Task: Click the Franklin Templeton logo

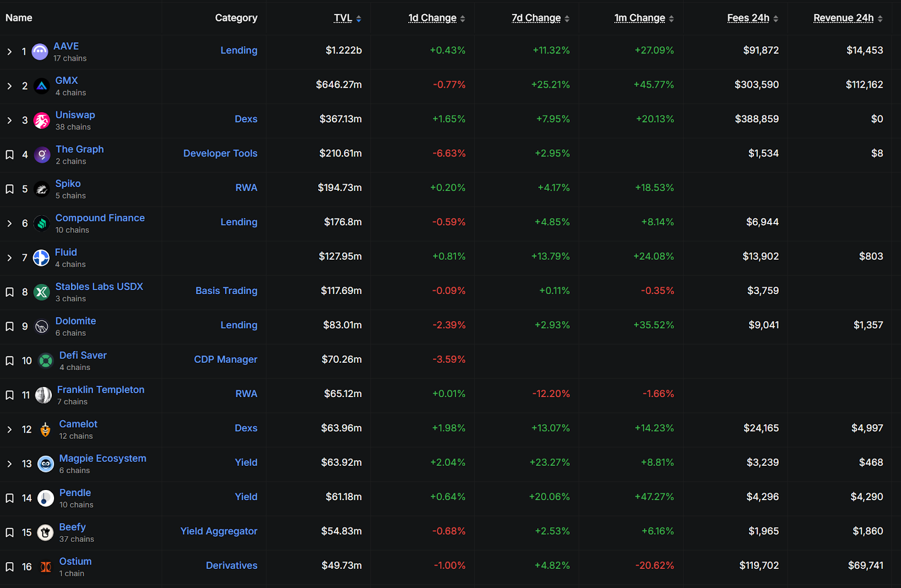Action: 43,395
